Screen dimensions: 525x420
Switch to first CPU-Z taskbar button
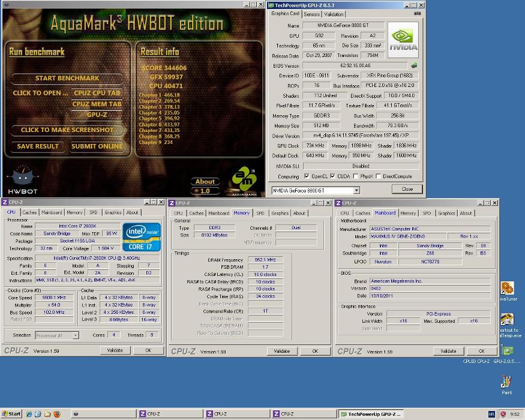[x=170, y=414]
